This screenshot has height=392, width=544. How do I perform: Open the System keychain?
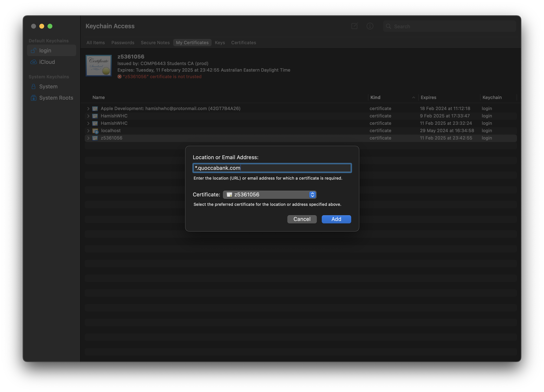coord(48,87)
